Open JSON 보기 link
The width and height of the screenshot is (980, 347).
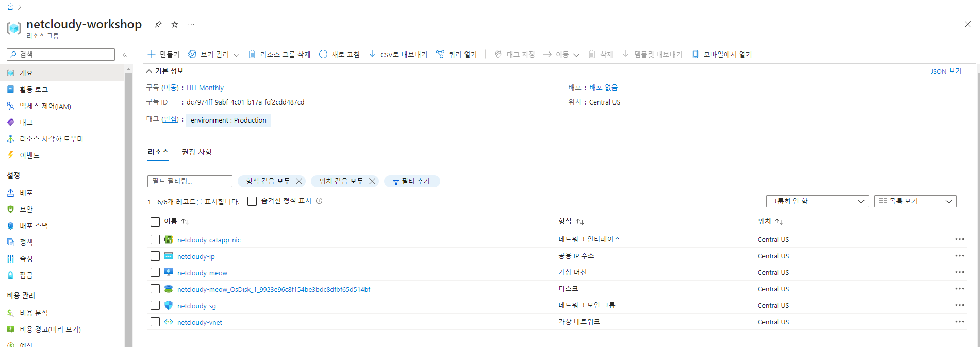945,71
